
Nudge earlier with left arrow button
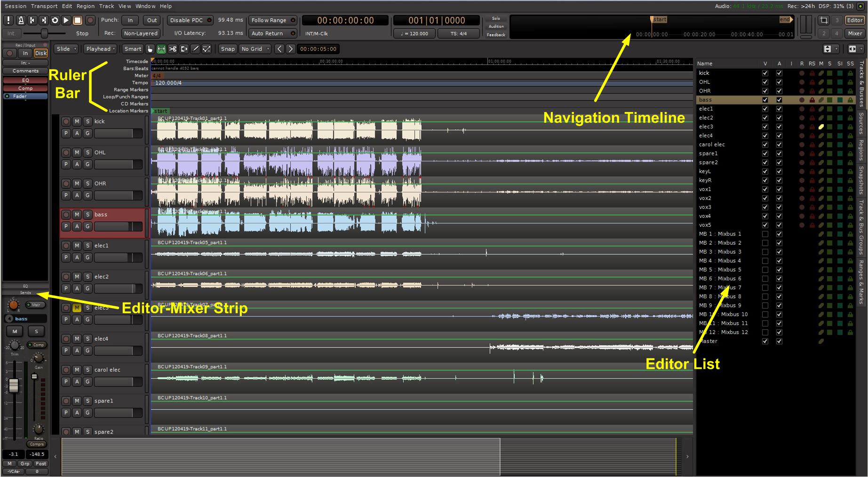pos(279,49)
